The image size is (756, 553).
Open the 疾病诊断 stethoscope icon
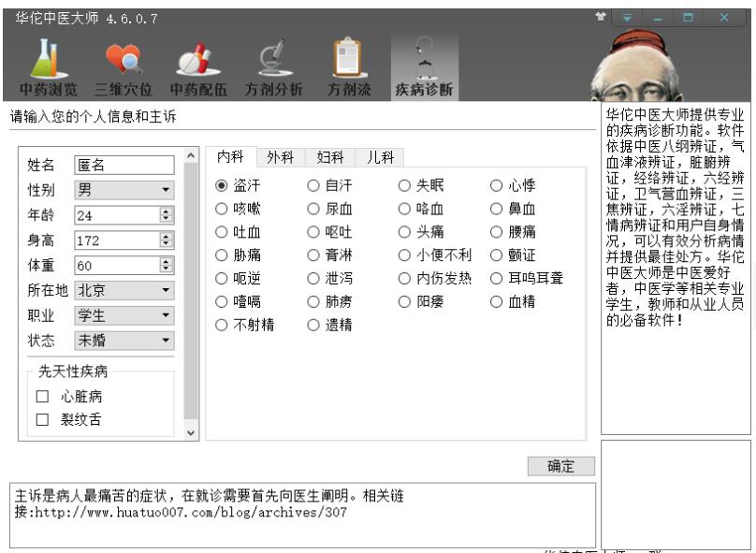(x=424, y=67)
